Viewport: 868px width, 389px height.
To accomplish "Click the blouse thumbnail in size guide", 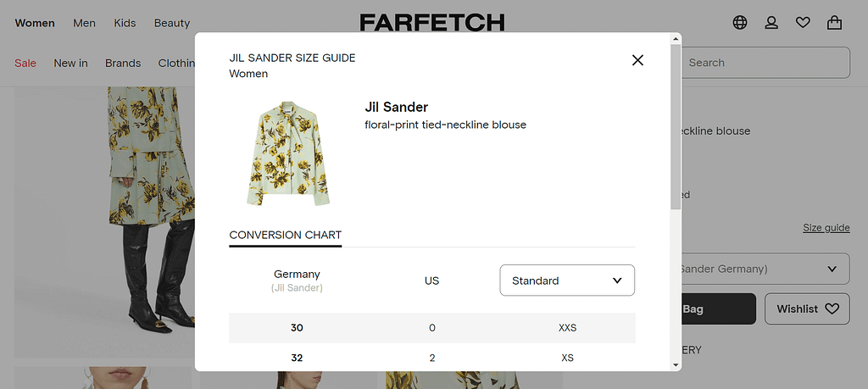I will click(x=288, y=153).
